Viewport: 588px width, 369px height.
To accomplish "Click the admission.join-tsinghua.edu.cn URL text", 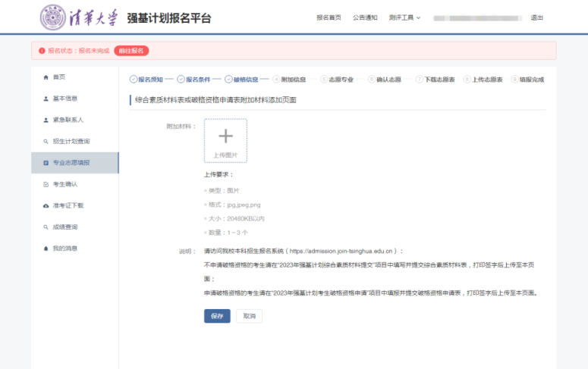I will [x=341, y=251].
